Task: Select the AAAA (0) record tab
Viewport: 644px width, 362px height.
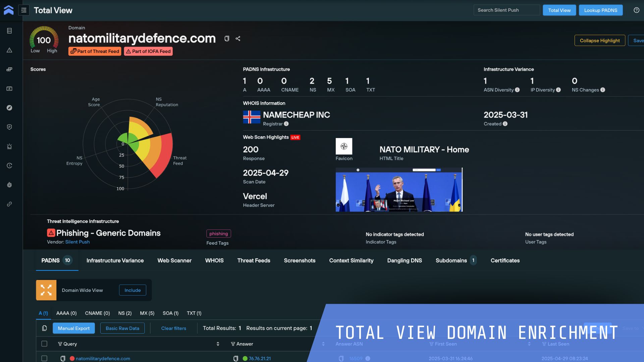Action: click(x=66, y=313)
